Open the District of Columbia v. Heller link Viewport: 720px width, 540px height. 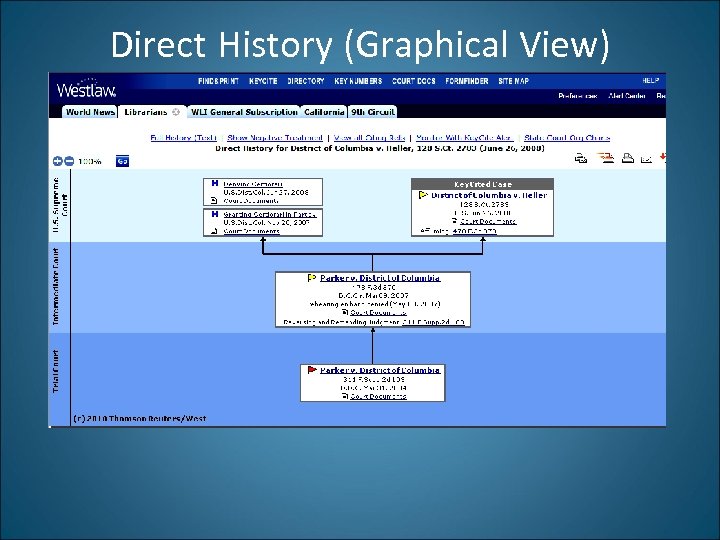[x=489, y=195]
